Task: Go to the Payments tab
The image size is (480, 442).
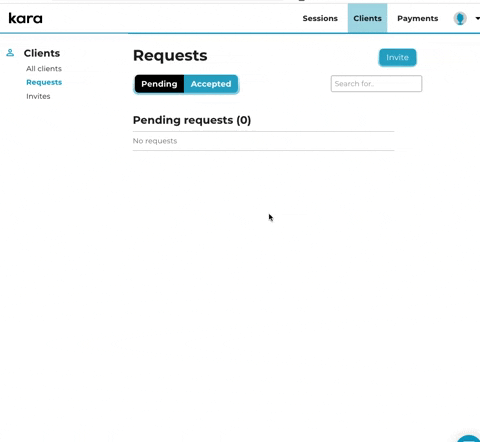Action: tap(417, 18)
